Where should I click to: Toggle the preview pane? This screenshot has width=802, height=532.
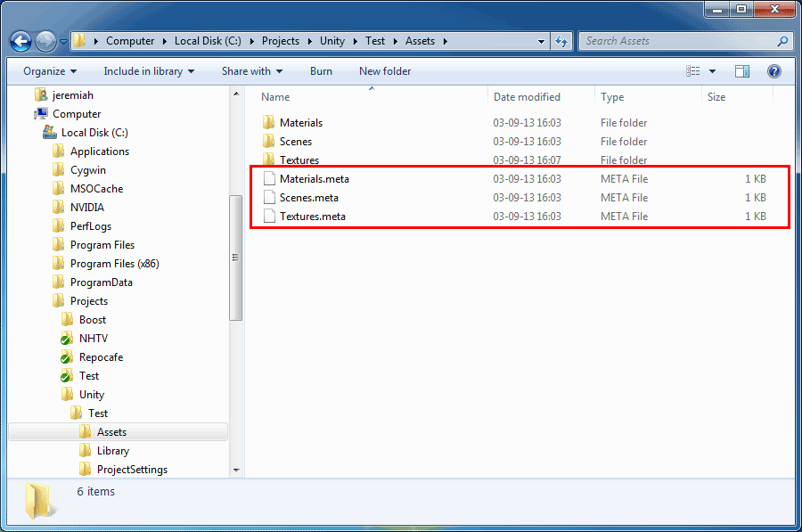tap(742, 71)
